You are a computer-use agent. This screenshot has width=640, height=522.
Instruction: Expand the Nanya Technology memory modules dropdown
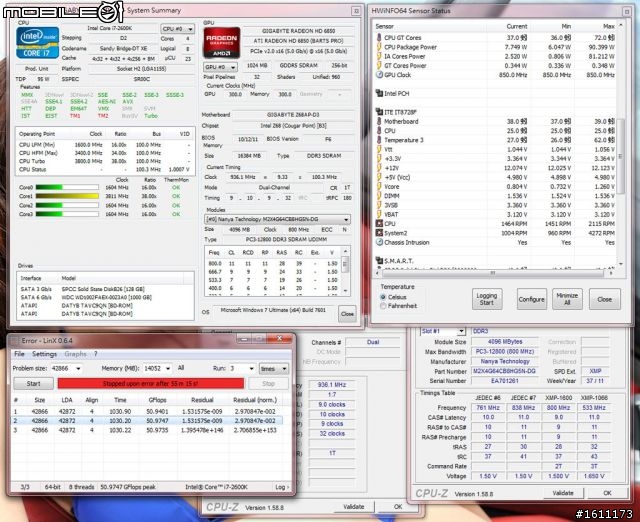click(x=277, y=220)
